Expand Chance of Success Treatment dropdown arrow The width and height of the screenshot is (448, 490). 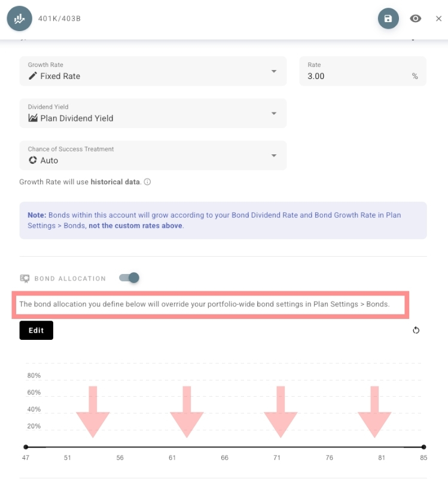tap(274, 156)
